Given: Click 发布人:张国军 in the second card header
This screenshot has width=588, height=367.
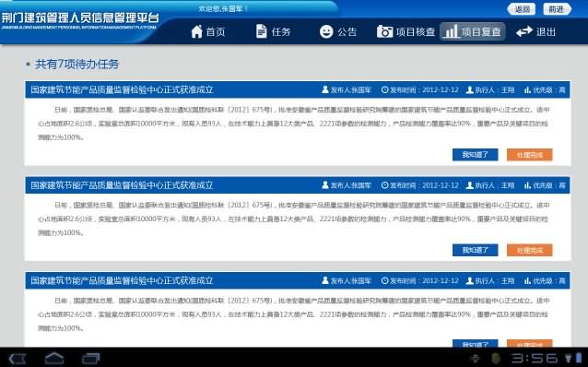Looking at the screenshot, I should (x=347, y=185).
